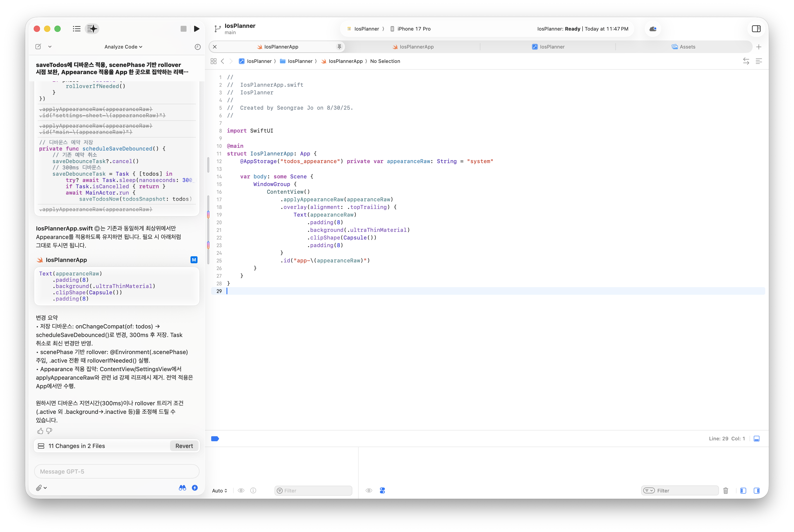Open the Analyze Code dropdown
The image size is (794, 532).
point(123,47)
